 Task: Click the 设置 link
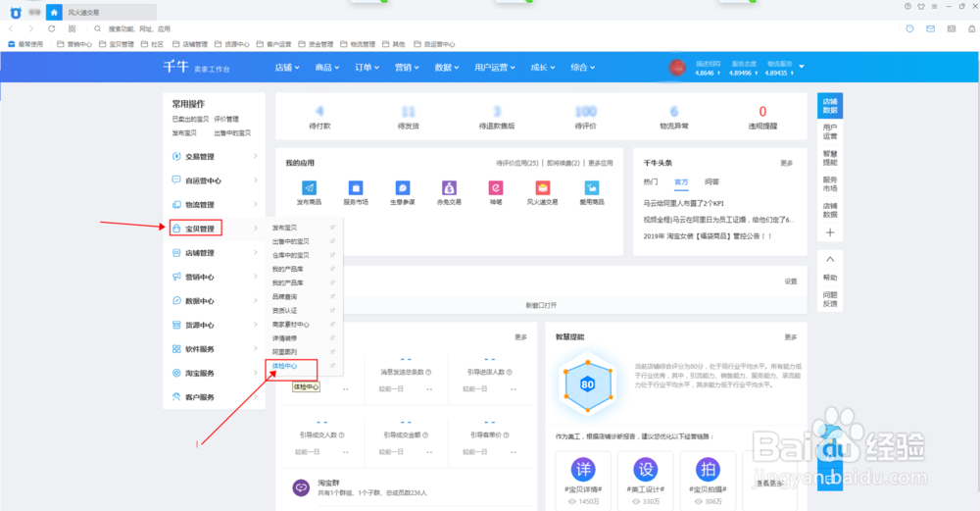tap(791, 281)
